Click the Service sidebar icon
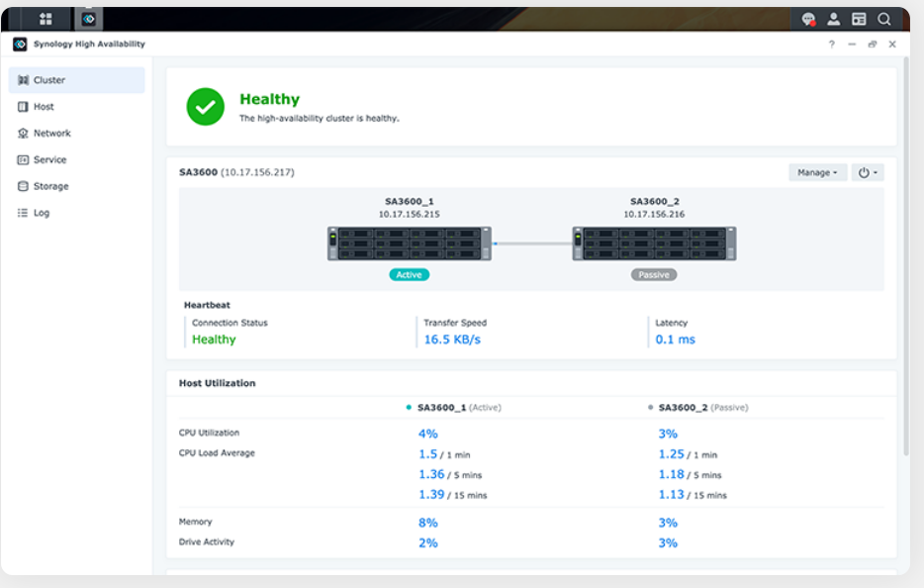 [x=23, y=159]
